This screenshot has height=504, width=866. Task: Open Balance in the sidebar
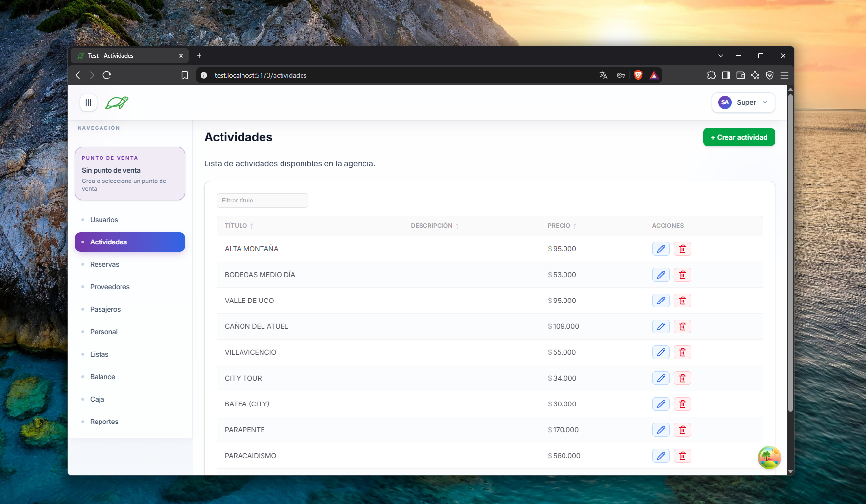130,377
